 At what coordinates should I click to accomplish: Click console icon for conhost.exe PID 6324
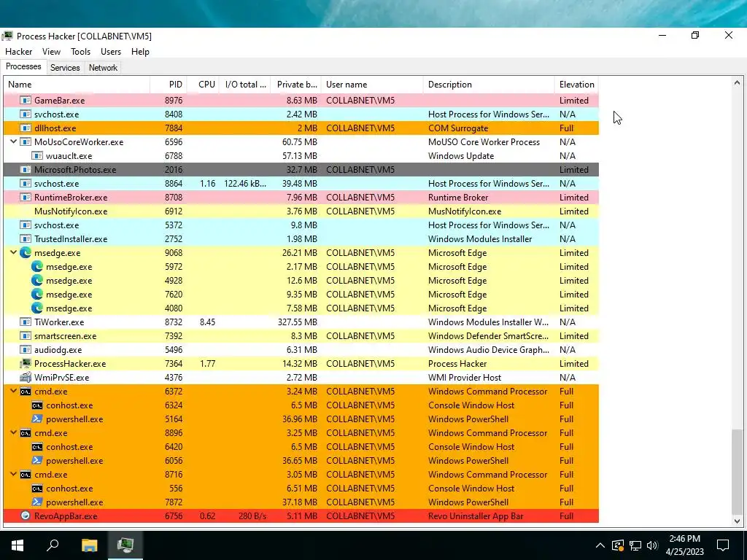click(x=37, y=405)
